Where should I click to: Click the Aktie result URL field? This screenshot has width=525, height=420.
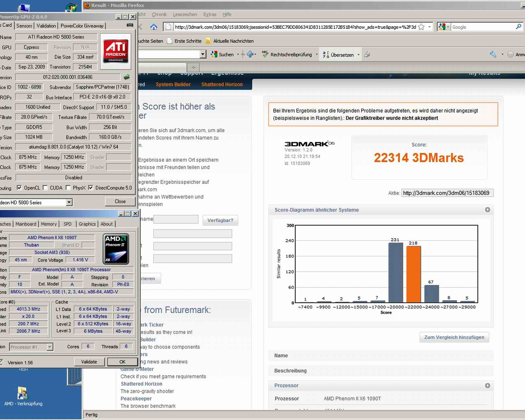pyautogui.click(x=447, y=193)
